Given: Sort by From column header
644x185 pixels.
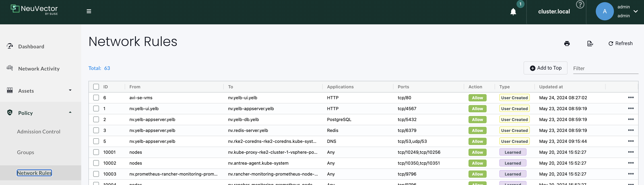Looking at the screenshot, I should pyautogui.click(x=135, y=87).
